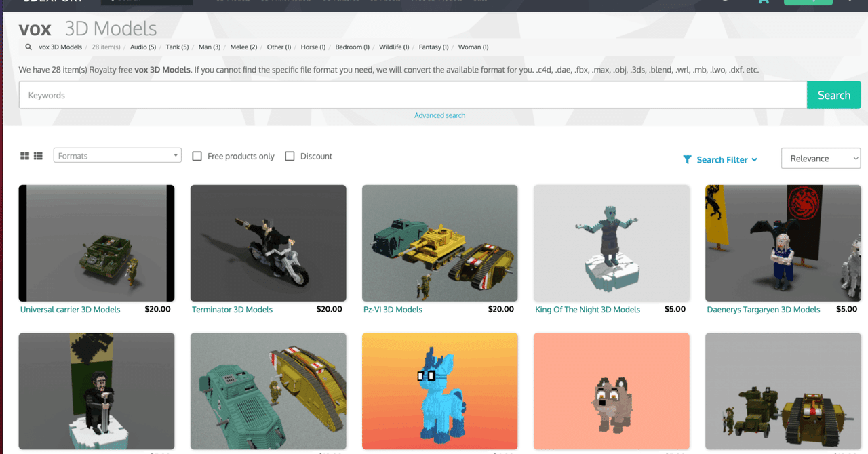Toggle the Search Filter panel

click(721, 159)
